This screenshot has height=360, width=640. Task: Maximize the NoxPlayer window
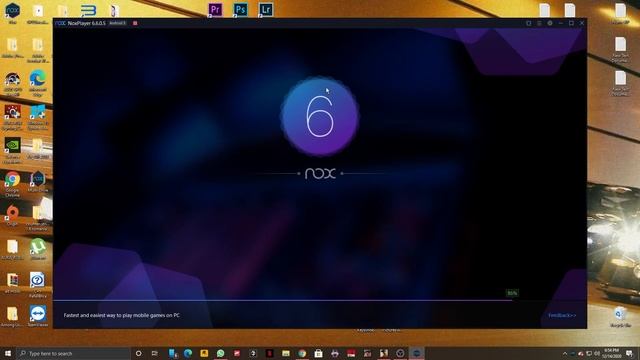[x=571, y=23]
